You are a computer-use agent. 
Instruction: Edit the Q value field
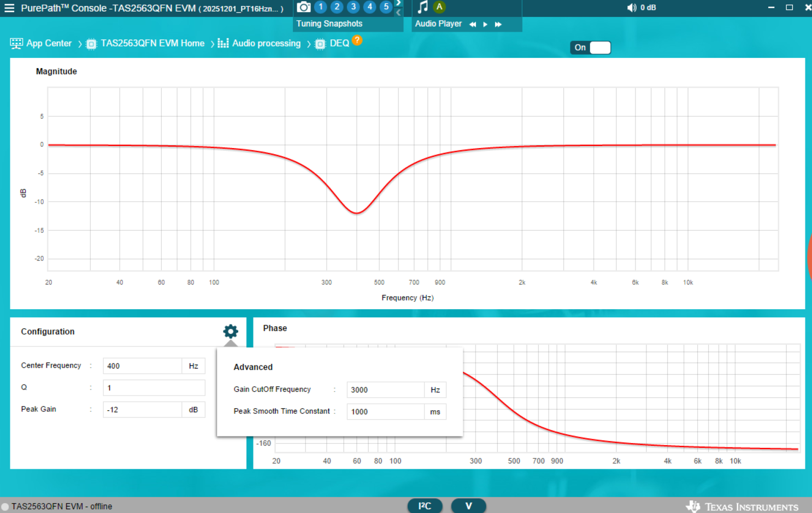click(154, 388)
